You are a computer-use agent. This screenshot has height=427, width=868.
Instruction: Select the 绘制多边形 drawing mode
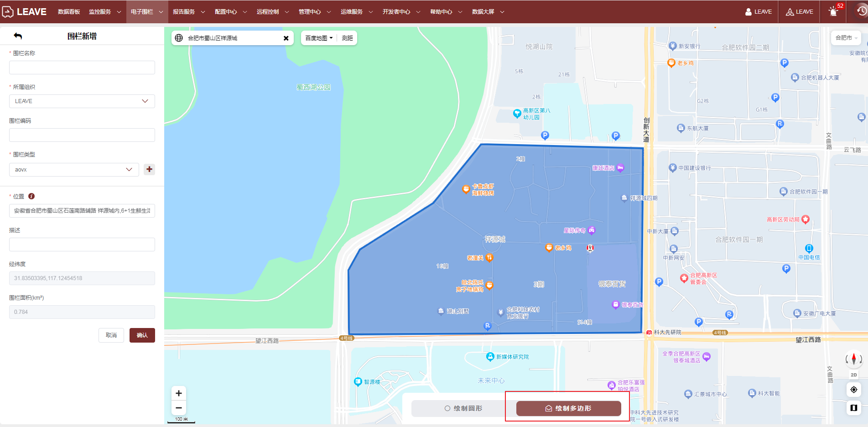[x=568, y=408]
